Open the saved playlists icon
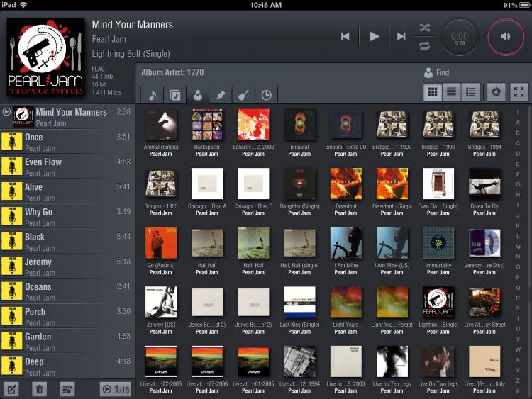 click(67, 389)
